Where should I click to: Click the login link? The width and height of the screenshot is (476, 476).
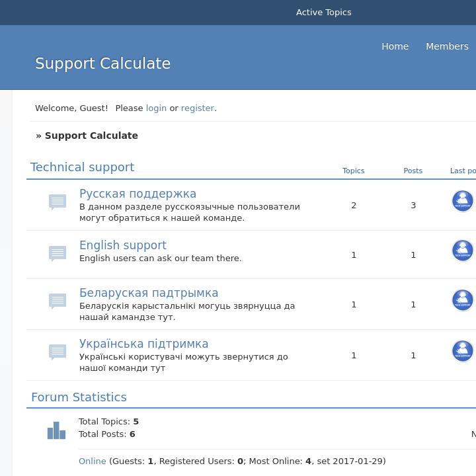[156, 108]
